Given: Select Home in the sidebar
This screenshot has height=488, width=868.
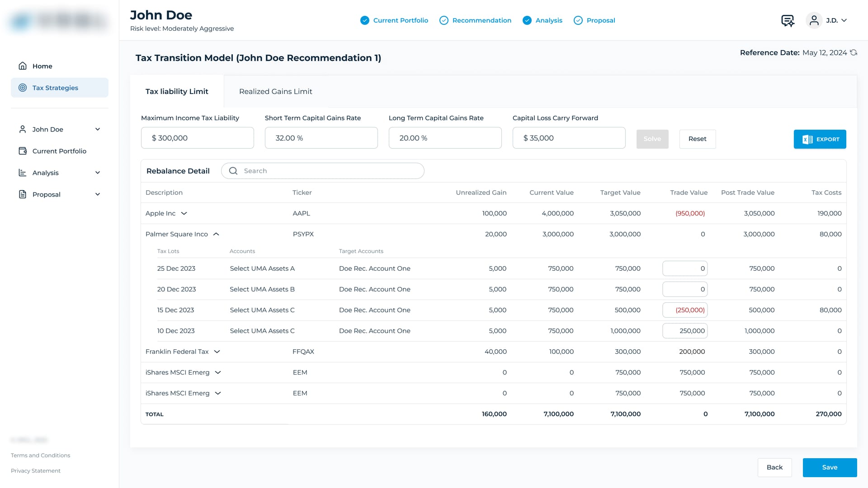Looking at the screenshot, I should click(x=60, y=66).
